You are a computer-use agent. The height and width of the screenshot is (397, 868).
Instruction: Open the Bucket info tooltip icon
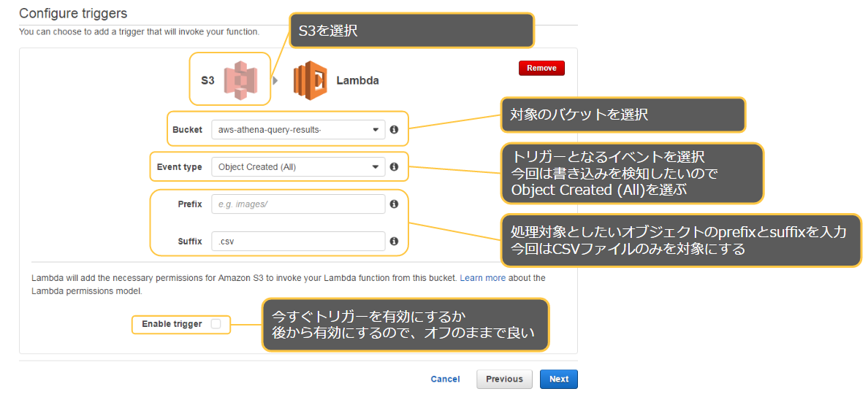tap(394, 129)
